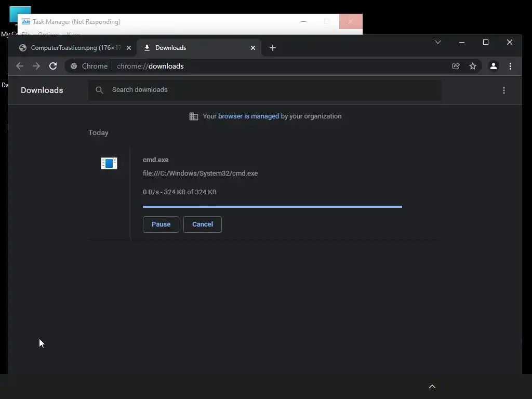The image size is (532, 399).
Task: Minimize the Chrome window
Action: pyautogui.click(x=462, y=42)
